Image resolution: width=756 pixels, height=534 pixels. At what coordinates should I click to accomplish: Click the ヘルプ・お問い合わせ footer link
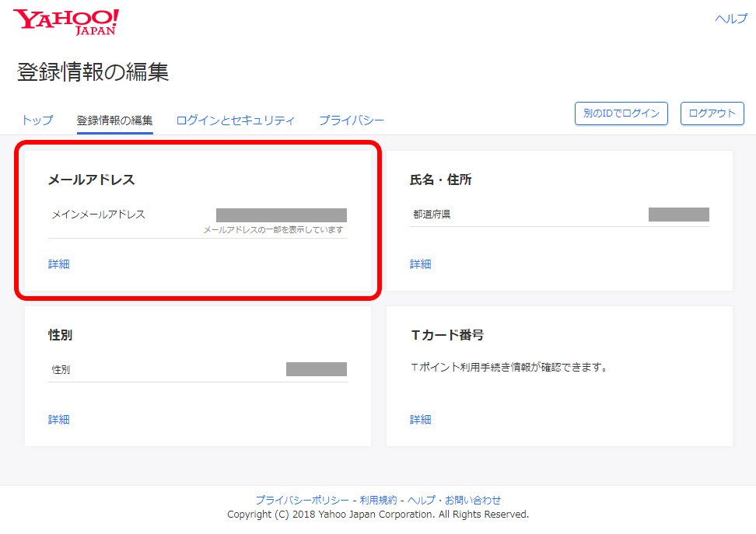coord(454,501)
